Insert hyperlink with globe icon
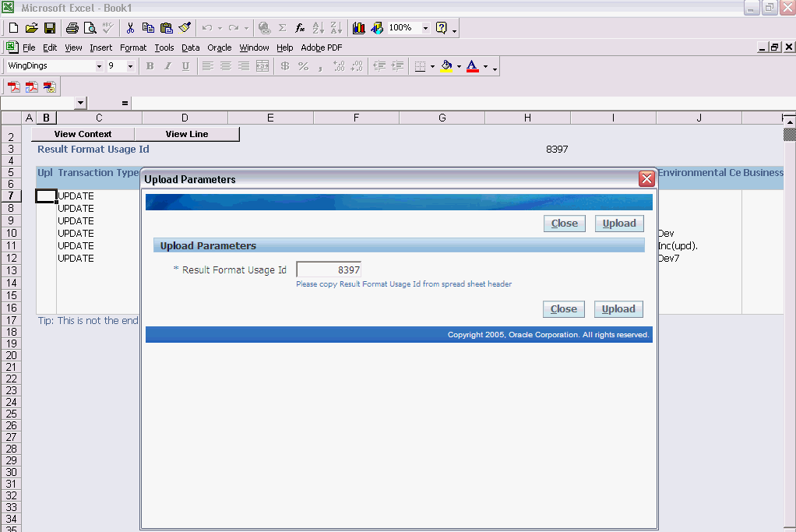Image resolution: width=796 pixels, height=532 pixels. click(265, 28)
